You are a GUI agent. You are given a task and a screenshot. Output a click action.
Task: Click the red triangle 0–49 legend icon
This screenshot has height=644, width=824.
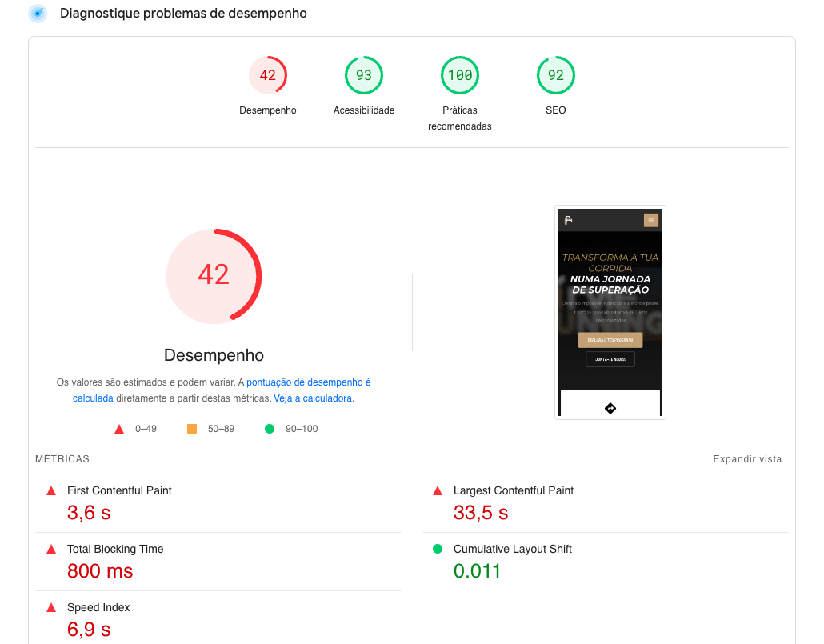119,429
